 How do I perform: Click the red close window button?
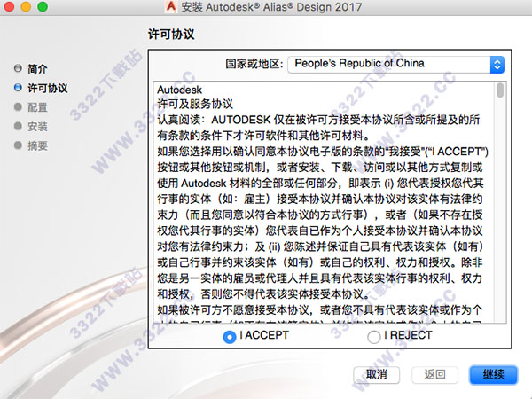click(10, 6)
